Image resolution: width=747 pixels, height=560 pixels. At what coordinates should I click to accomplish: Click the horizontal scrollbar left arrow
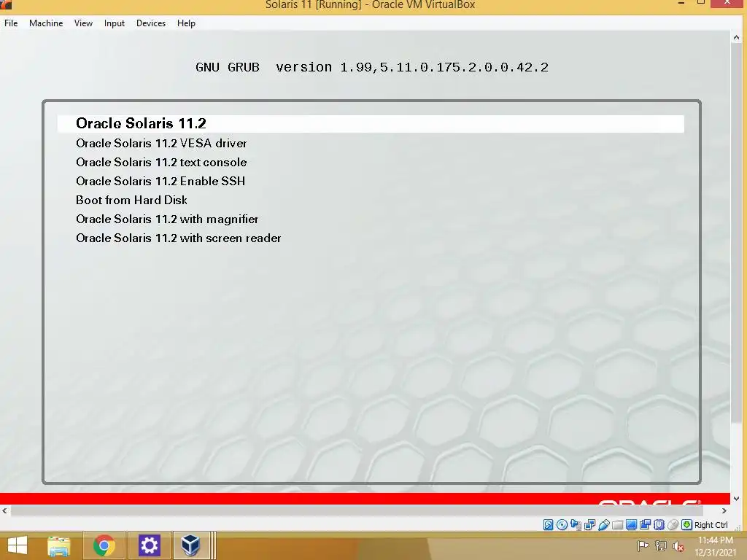pyautogui.click(x=5, y=511)
